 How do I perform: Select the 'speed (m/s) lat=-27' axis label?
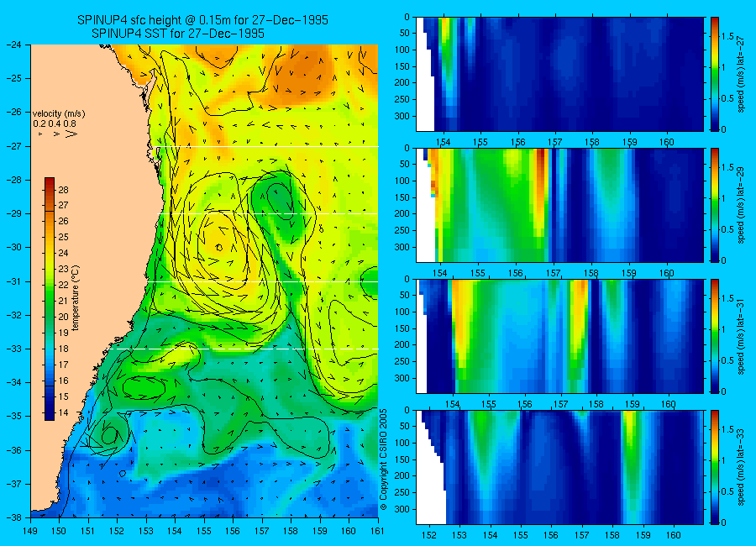741,74
